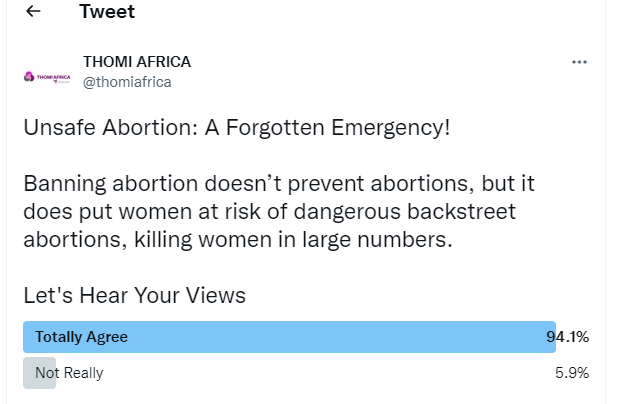Select the Not Really poll option
The image size is (631, 404).
(x=69, y=373)
